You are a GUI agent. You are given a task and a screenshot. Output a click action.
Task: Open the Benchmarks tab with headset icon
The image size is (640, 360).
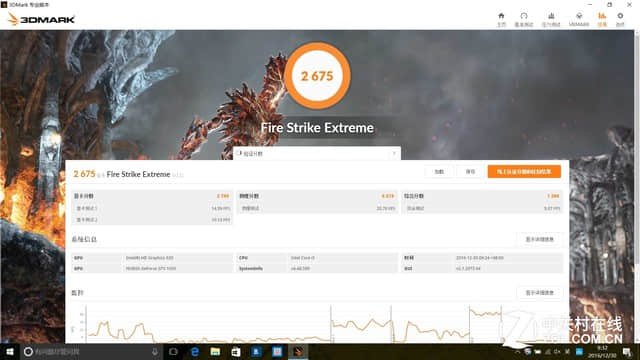coord(524,19)
